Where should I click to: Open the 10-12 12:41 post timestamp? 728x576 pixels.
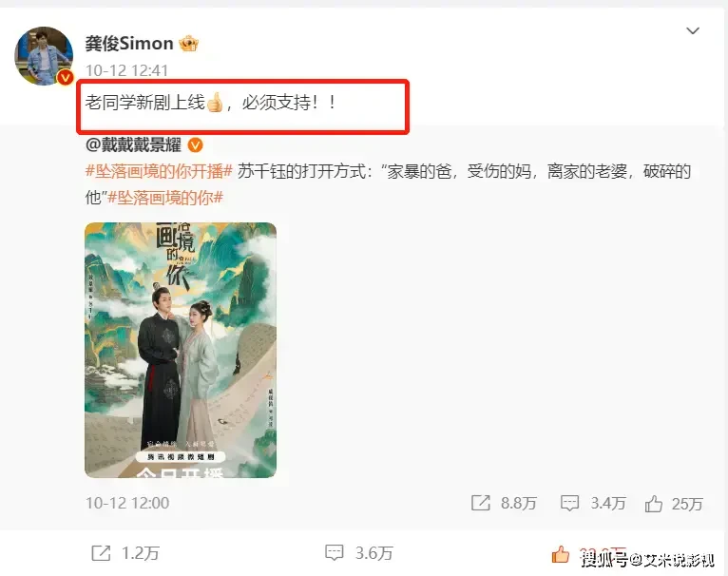click(126, 70)
